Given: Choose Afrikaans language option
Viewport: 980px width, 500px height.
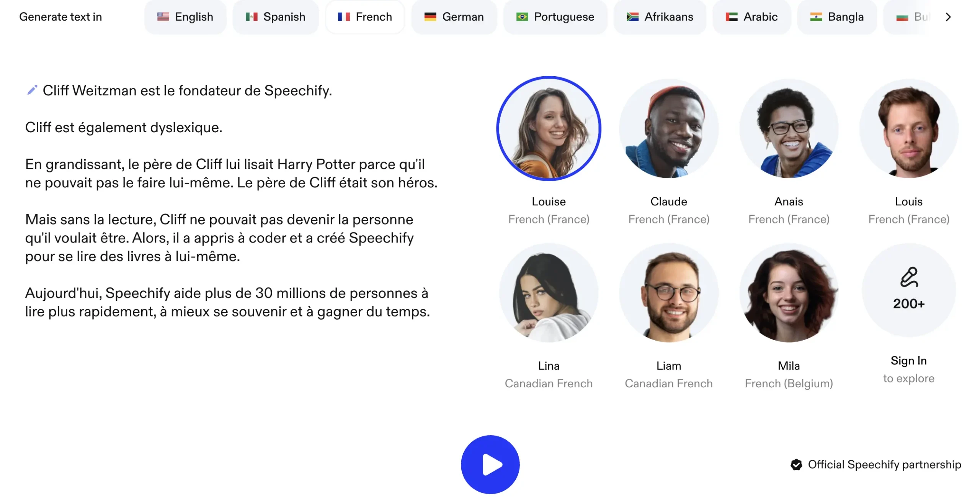Looking at the screenshot, I should [x=660, y=17].
